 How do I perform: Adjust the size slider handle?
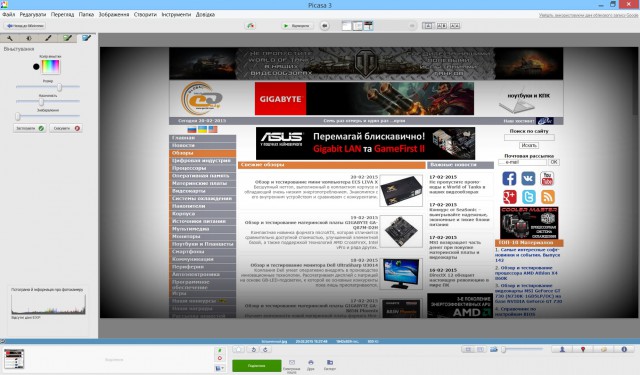(59, 87)
